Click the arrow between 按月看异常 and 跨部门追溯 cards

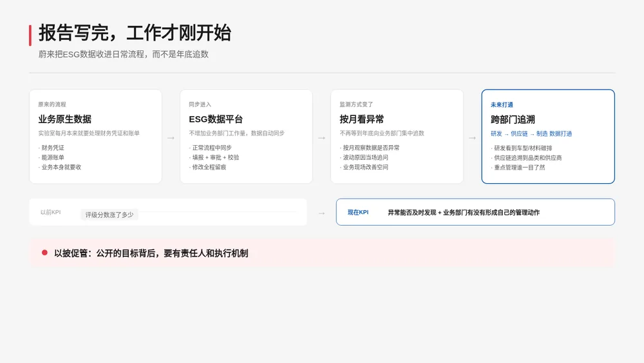tap(472, 138)
